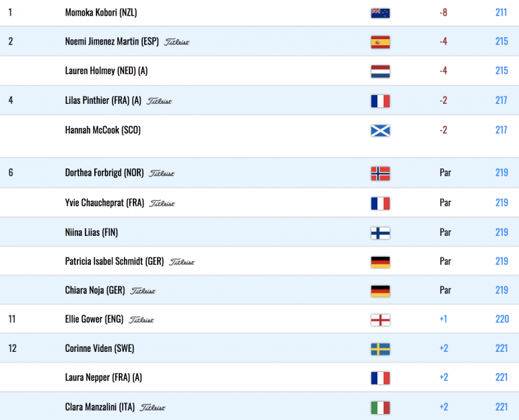Click Titleist logo next to Lilas Pinthier
519x420 pixels.
click(x=159, y=101)
